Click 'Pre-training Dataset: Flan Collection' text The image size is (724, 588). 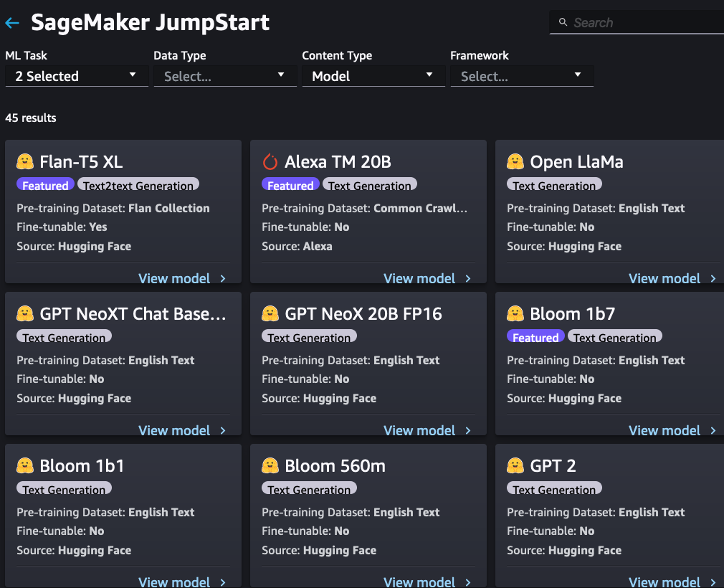click(x=113, y=209)
